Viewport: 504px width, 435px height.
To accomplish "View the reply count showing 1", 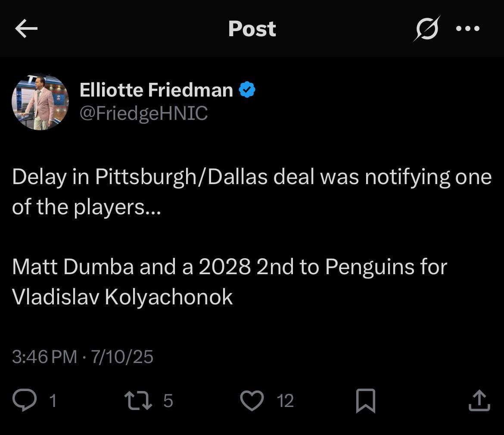I will tap(53, 401).
